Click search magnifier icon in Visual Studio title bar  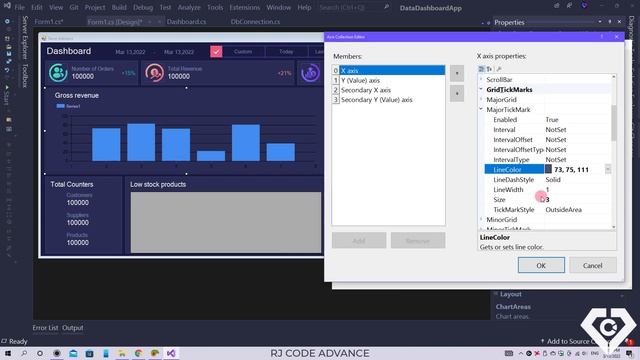[386, 7]
